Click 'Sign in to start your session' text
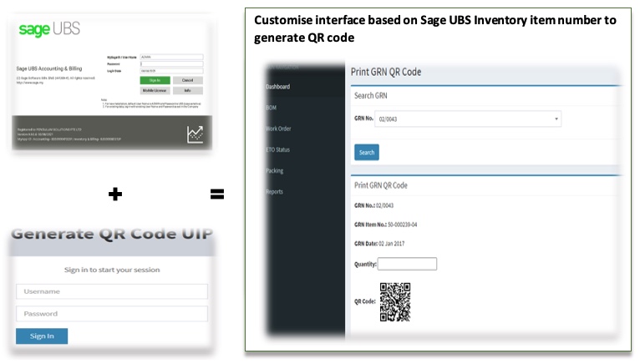 pos(112,270)
